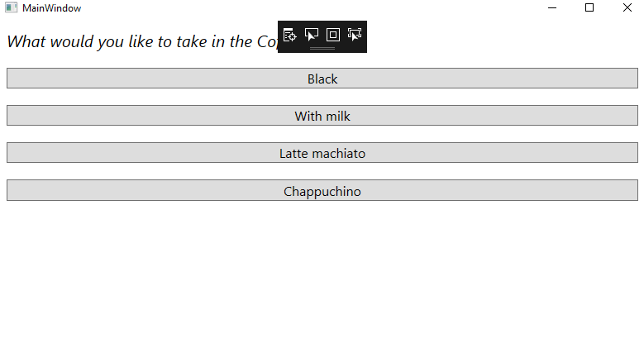644x358 pixels.
Task: Choose the Black coffee button
Action: [x=322, y=79]
